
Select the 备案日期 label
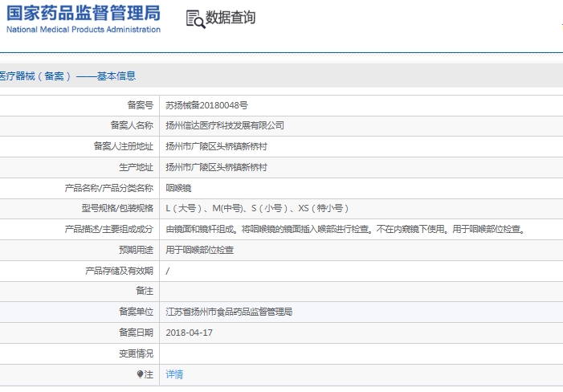136,333
